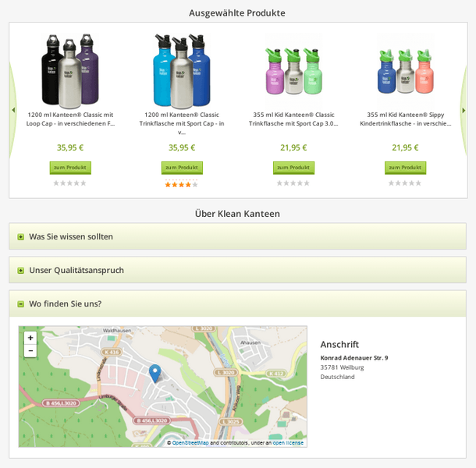Open 'Was Sie wissen sollten' section header
476x468 pixels.
pyautogui.click(x=238, y=236)
